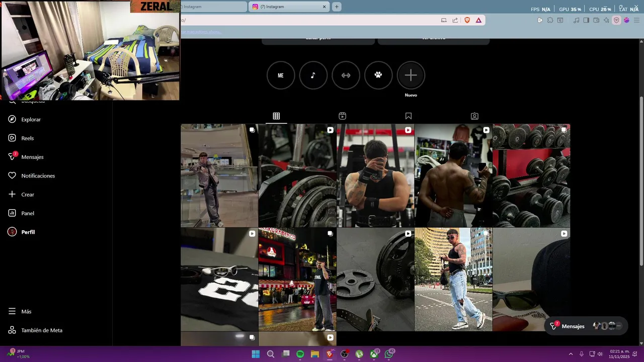The image size is (644, 362).
Task: Show hidden system tray icons
Action: (571, 354)
